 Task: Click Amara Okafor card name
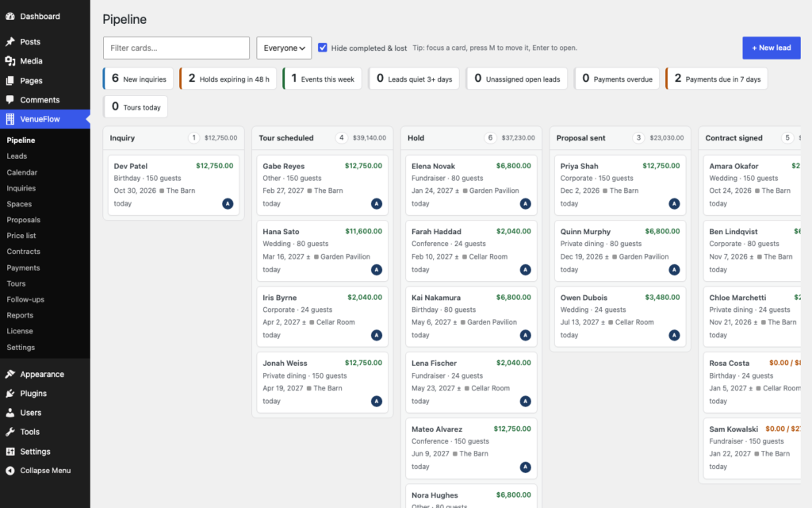733,166
